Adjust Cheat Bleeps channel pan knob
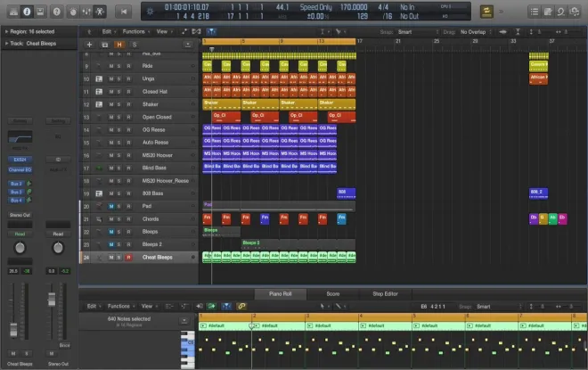 (x=20, y=248)
